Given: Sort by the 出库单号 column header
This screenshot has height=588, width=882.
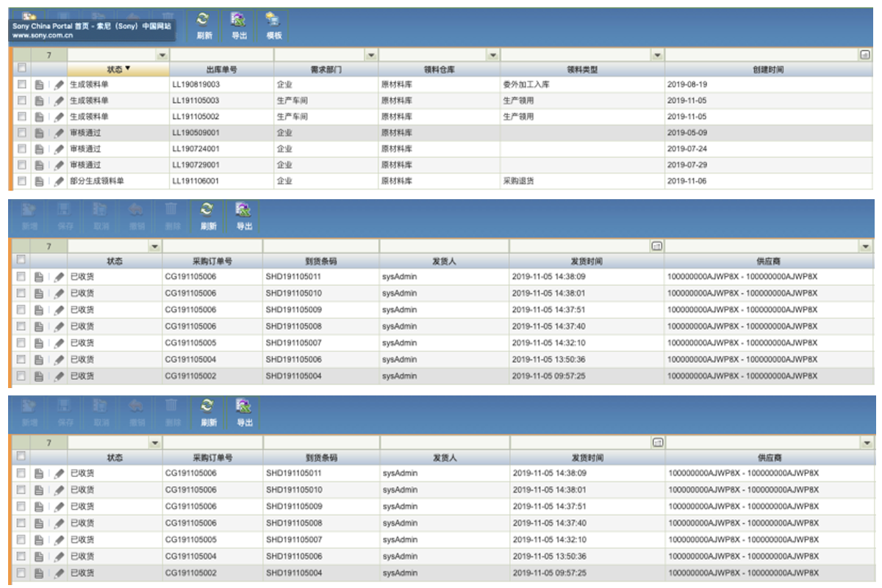Looking at the screenshot, I should (221, 70).
